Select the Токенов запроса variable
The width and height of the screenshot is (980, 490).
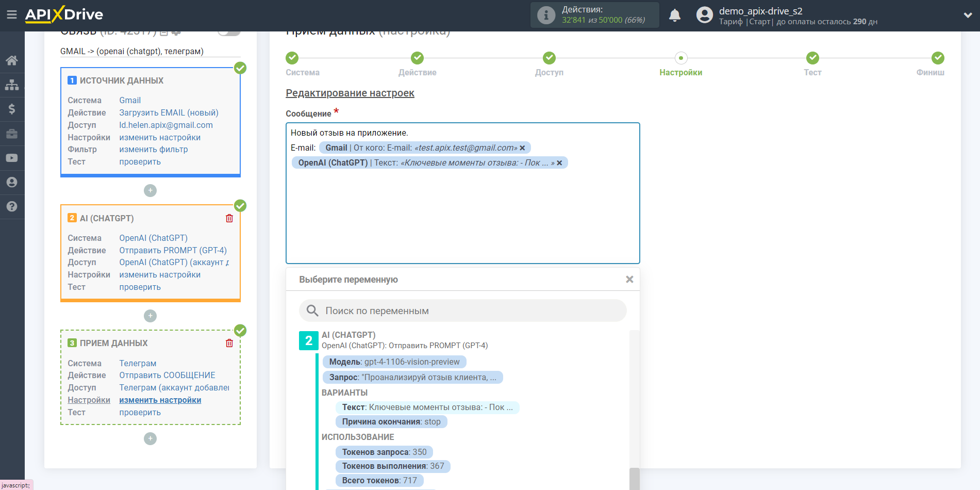(x=384, y=452)
